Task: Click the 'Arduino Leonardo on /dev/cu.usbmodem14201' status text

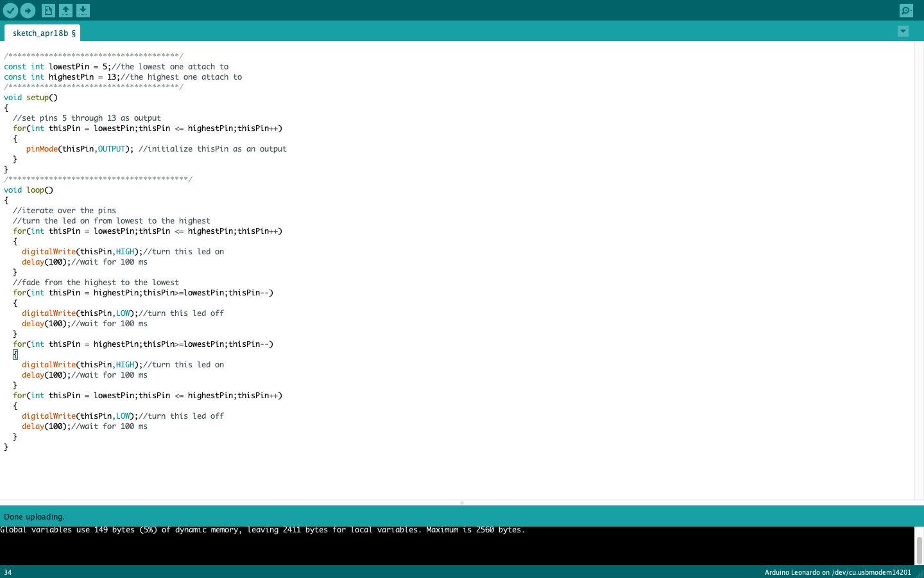Action: click(x=837, y=572)
